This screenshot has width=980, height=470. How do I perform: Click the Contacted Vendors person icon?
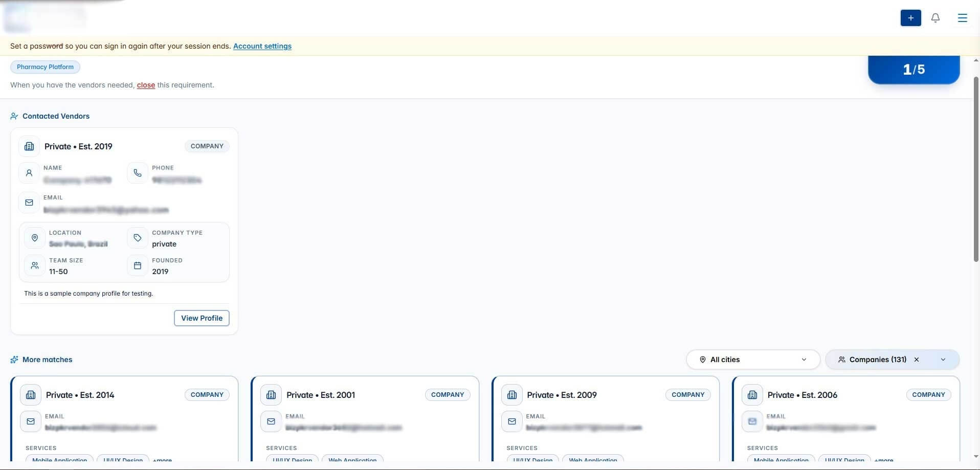(x=14, y=116)
